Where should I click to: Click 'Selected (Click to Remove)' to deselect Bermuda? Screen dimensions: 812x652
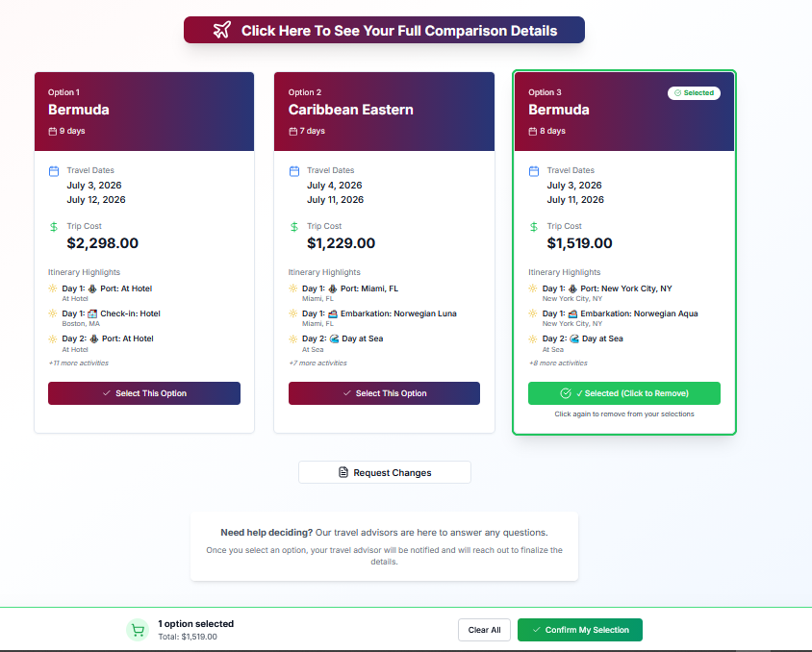tap(623, 393)
